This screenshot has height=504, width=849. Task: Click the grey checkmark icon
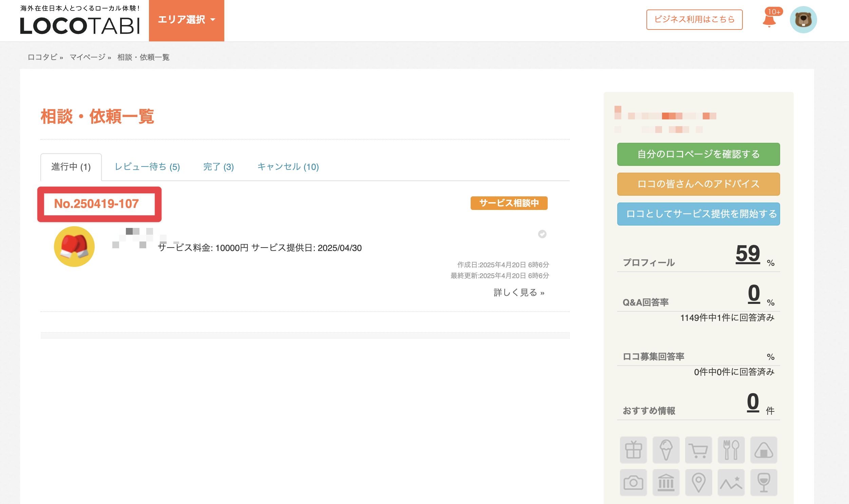click(542, 234)
